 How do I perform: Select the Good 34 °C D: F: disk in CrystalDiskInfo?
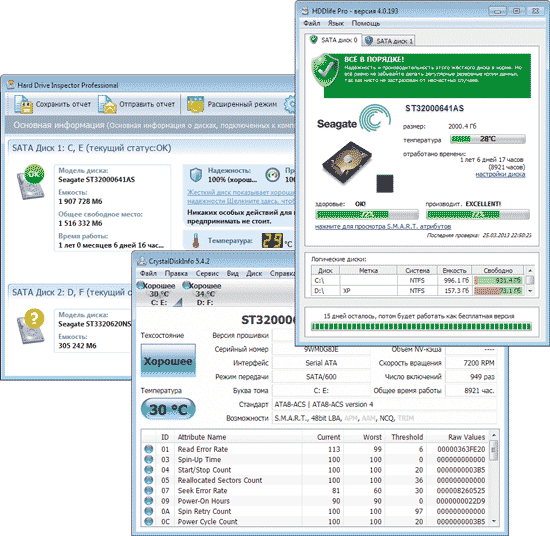click(203, 294)
